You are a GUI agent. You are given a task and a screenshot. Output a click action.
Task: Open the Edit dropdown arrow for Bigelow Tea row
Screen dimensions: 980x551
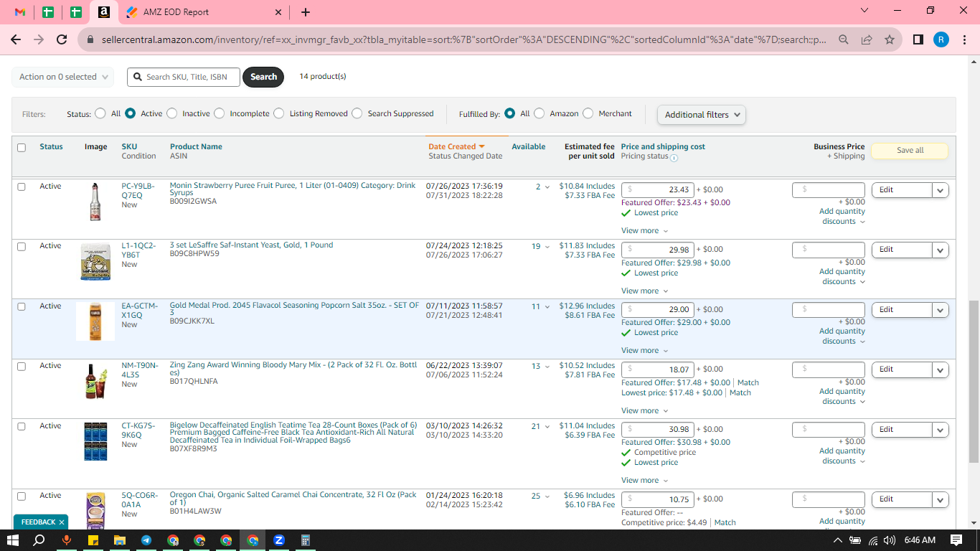coord(940,430)
